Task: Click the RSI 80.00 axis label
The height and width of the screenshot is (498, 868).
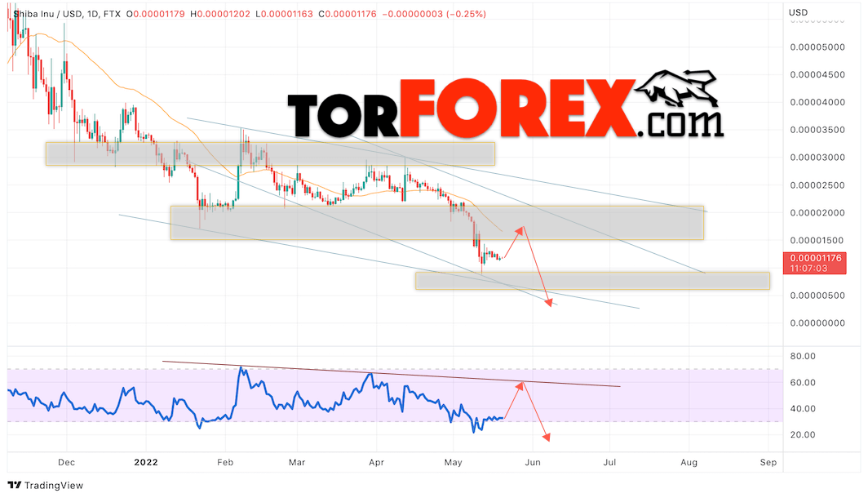Action: 803,356
